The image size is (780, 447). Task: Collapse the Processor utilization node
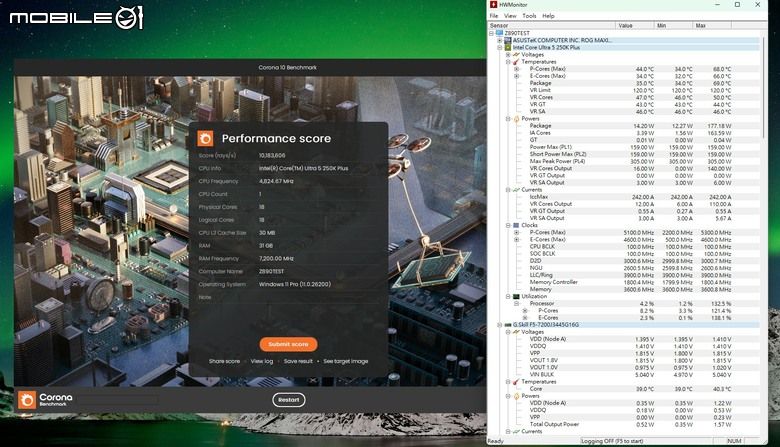(x=516, y=303)
